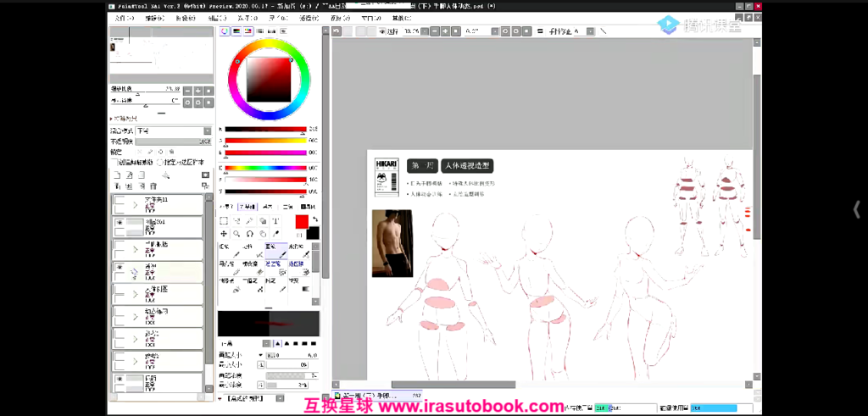Enable clipping group checkbox under lock row

click(x=114, y=163)
